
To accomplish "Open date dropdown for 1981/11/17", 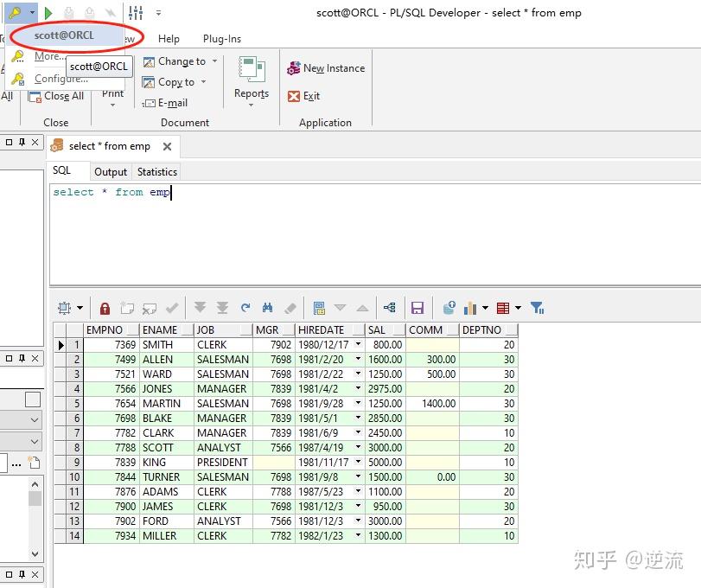I will (x=358, y=462).
